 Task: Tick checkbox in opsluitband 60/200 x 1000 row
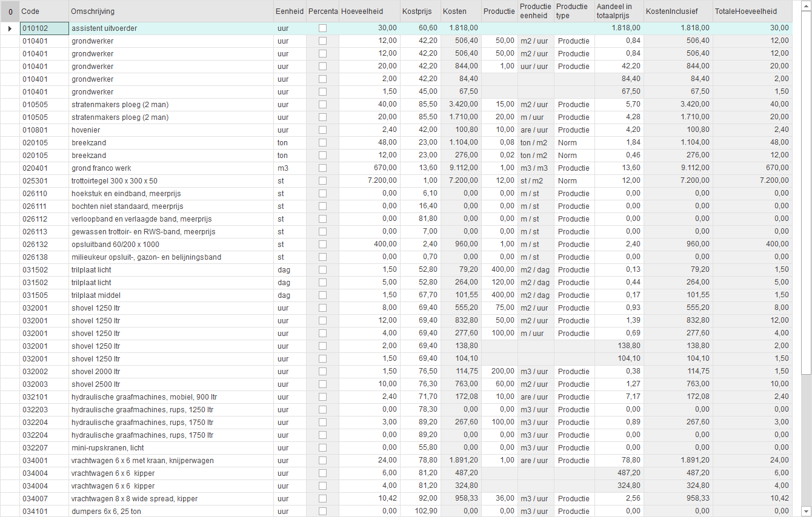tap(322, 245)
